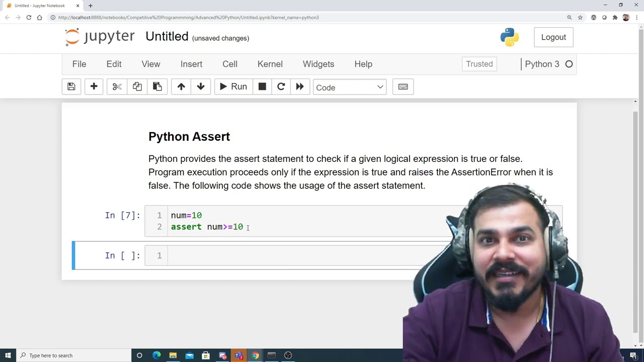Rename the notebook via the Untitled title
644x362 pixels.
coord(167,37)
